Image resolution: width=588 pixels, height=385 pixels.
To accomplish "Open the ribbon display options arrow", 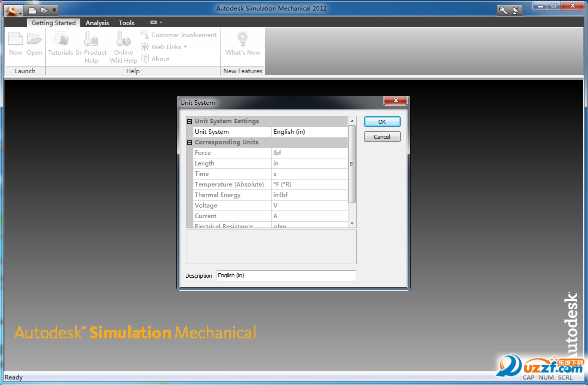I will [x=161, y=23].
